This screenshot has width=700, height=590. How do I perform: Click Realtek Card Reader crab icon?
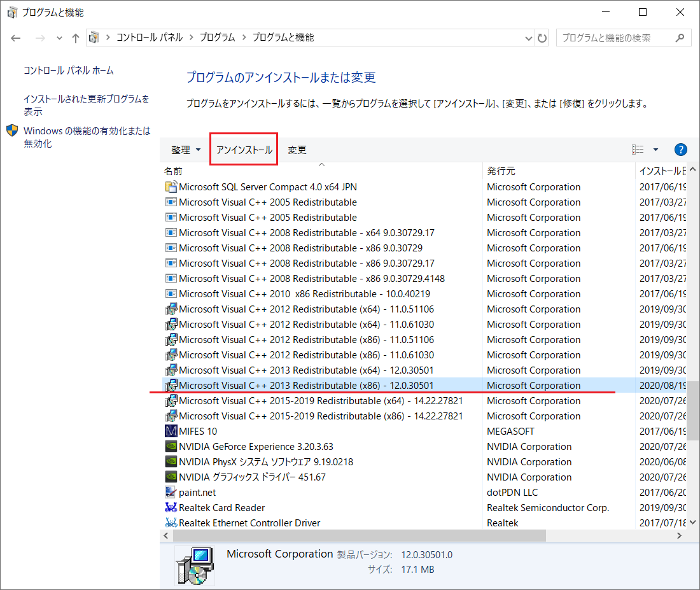click(171, 507)
